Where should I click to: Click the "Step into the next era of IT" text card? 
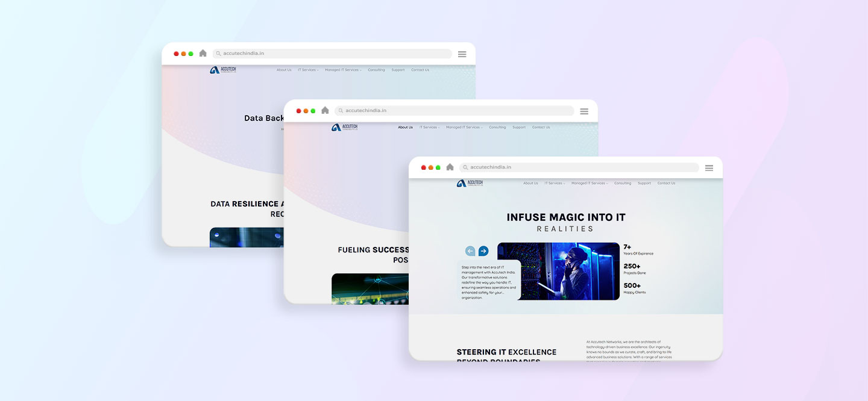489,281
